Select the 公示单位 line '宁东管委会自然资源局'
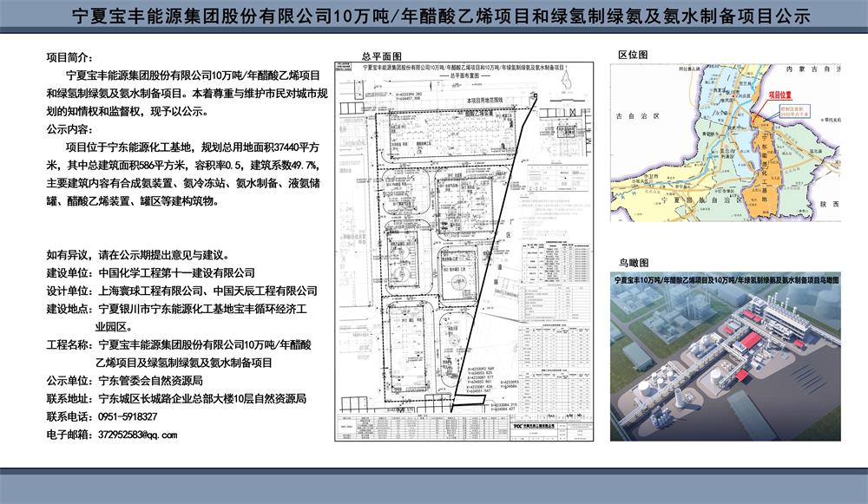Screen dimensions: 868x504 click(124, 381)
